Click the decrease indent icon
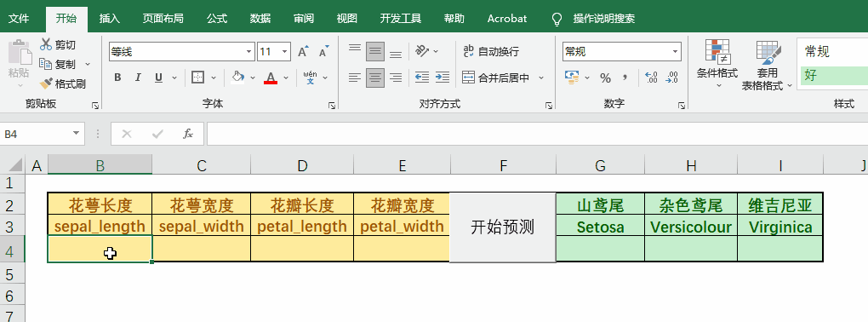This screenshot has width=868, height=322. (x=422, y=78)
